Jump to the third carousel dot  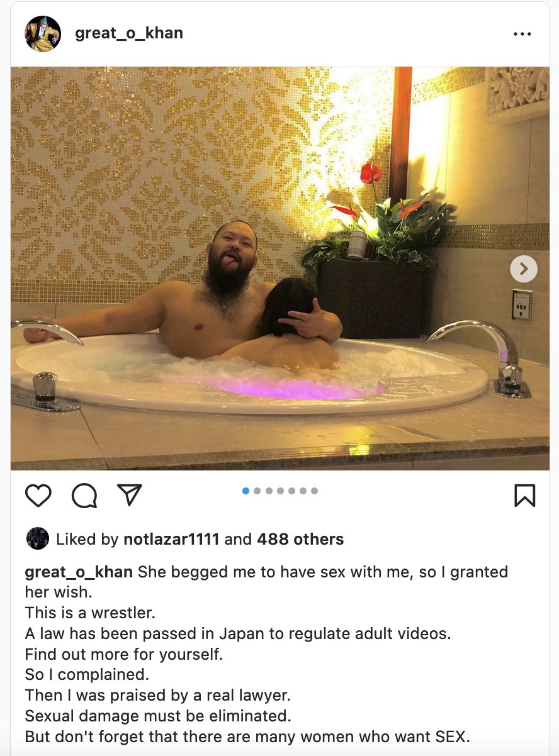point(269,491)
